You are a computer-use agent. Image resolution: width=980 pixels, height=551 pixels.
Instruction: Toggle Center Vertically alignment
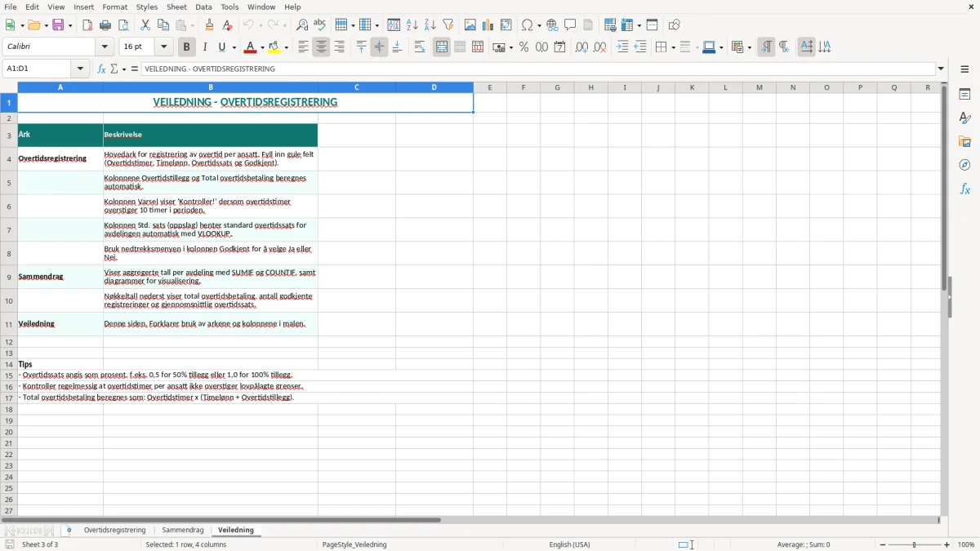tap(380, 47)
